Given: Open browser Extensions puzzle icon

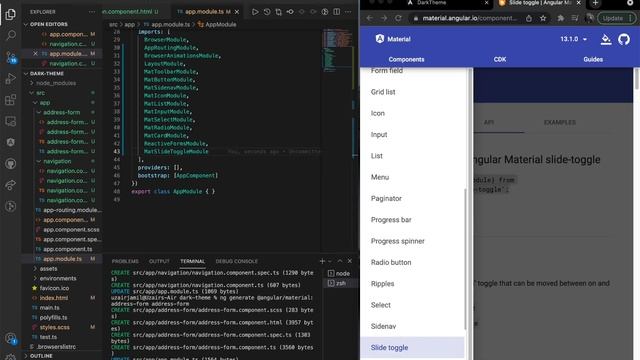Looking at the screenshot, I should click(560, 18).
